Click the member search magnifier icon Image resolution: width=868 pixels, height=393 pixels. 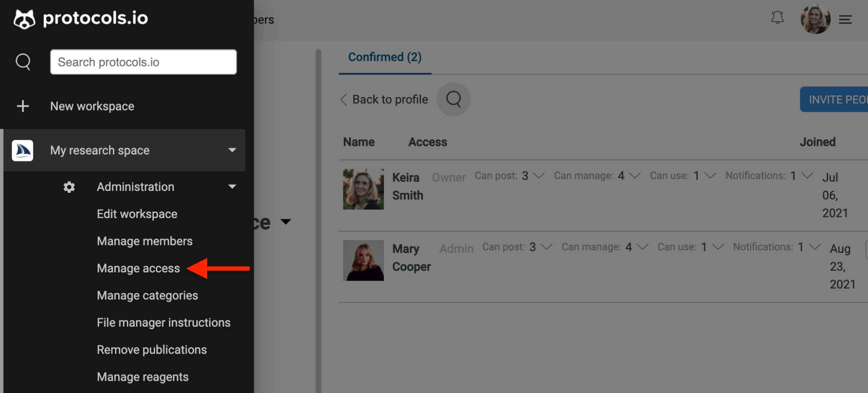coord(453,99)
